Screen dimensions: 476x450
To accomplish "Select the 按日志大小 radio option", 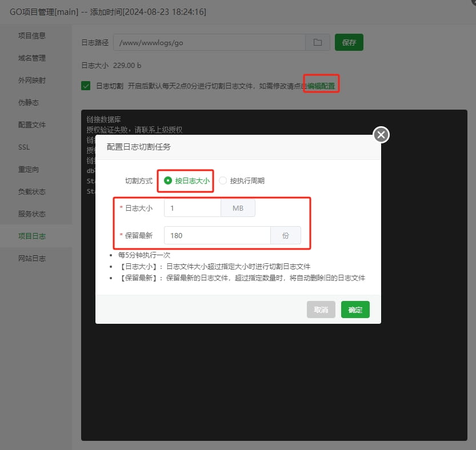I will pos(168,181).
